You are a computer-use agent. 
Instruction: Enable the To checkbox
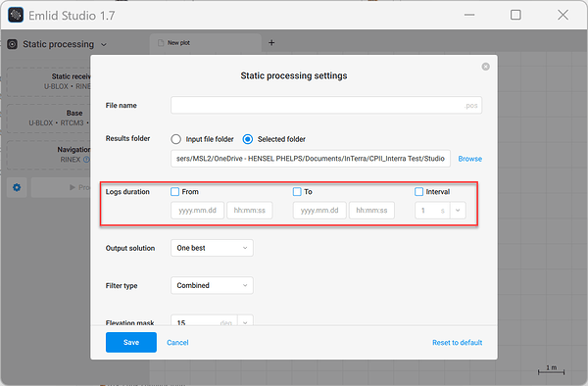pos(297,191)
